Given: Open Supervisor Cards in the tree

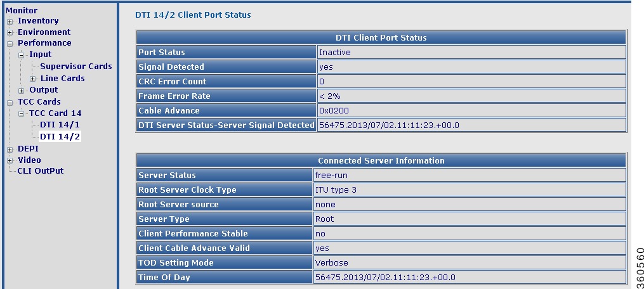Looking at the screenshot, I should pyautogui.click(x=76, y=66).
